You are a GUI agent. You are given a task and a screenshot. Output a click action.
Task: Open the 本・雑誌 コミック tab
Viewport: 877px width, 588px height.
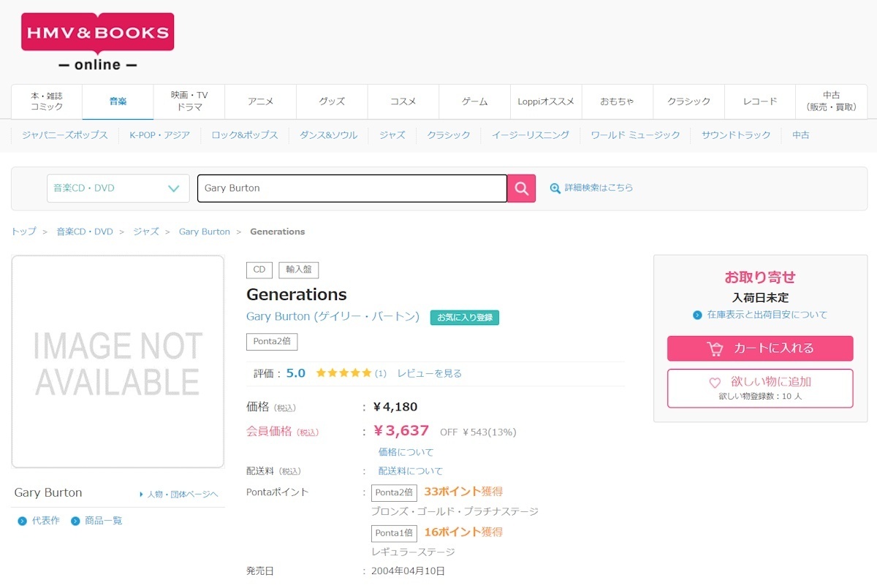click(x=47, y=102)
